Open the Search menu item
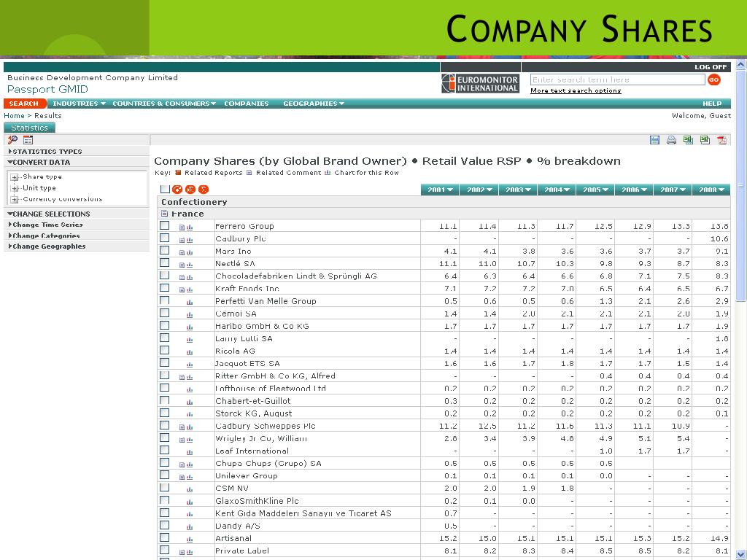The image size is (747, 560). click(x=24, y=104)
